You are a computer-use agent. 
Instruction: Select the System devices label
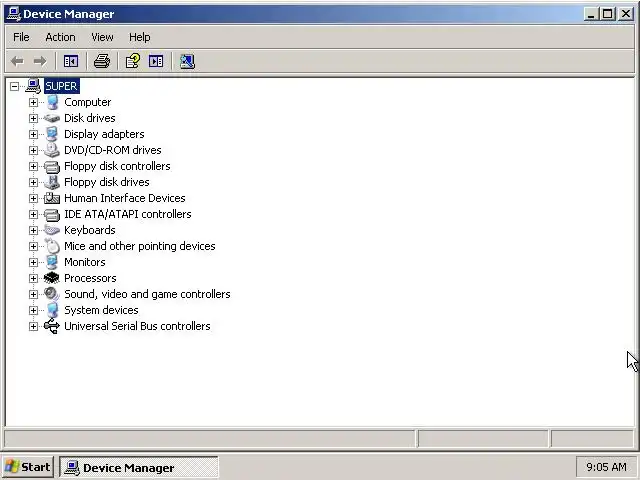click(101, 310)
